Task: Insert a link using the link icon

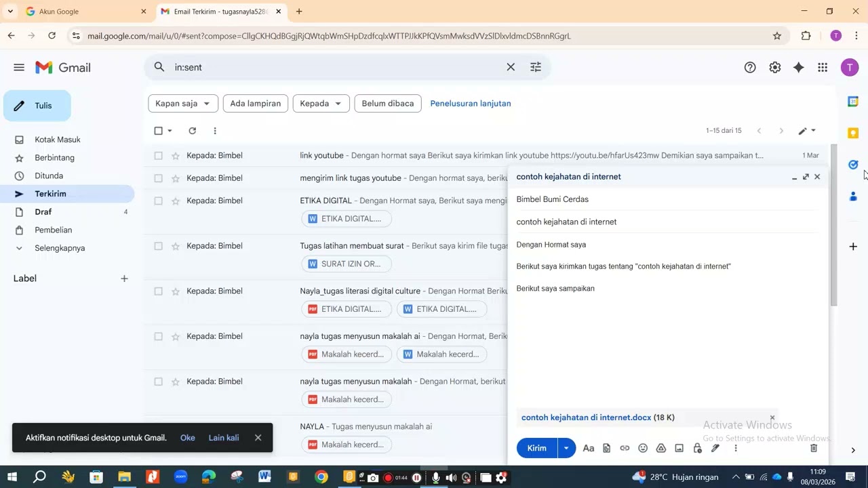Action: tap(625, 448)
